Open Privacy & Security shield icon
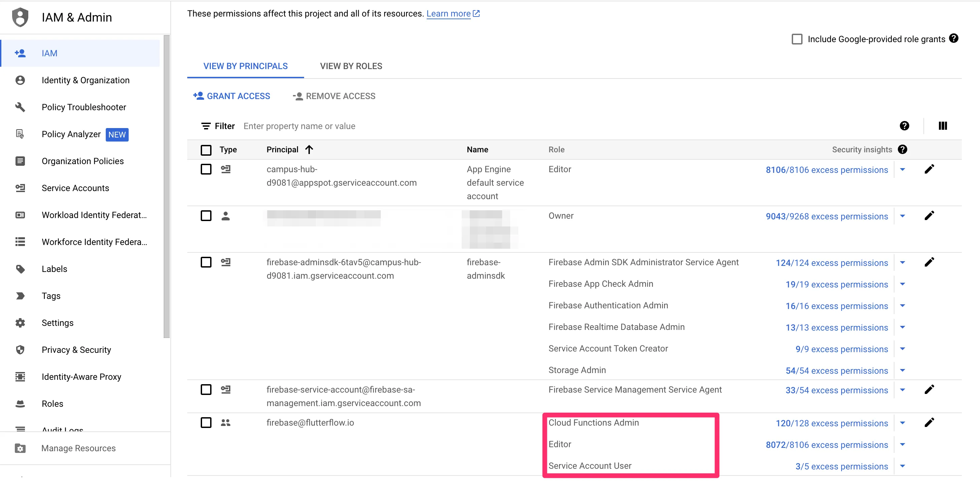Screen dimensions: 980x492 20,349
